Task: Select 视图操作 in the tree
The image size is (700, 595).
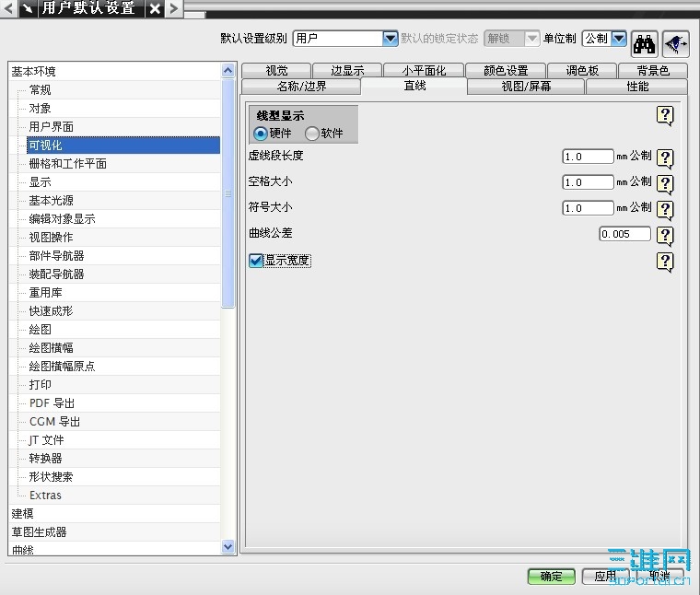Action: pyautogui.click(x=51, y=238)
